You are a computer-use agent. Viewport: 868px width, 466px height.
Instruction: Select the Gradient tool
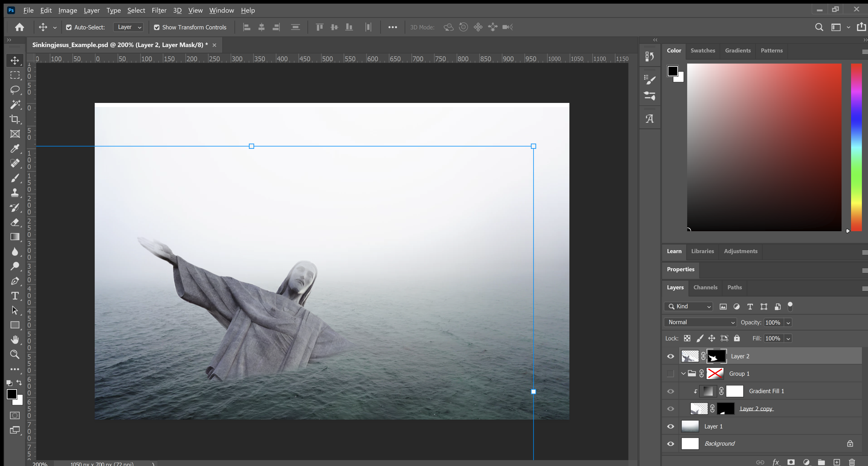tap(15, 237)
